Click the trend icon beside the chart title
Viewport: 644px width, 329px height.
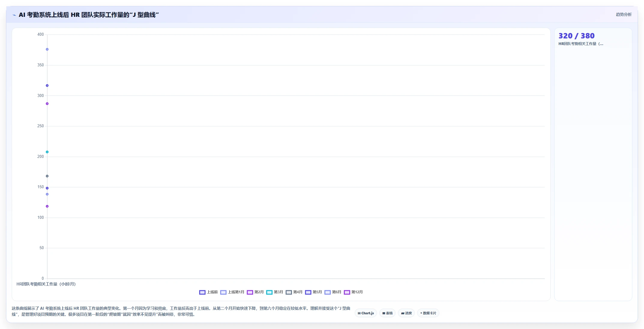14,15
